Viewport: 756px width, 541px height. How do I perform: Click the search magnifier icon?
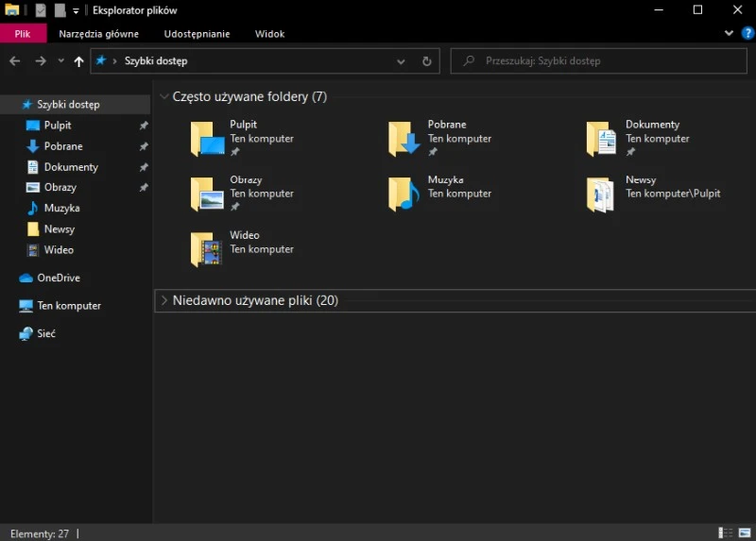tap(469, 60)
